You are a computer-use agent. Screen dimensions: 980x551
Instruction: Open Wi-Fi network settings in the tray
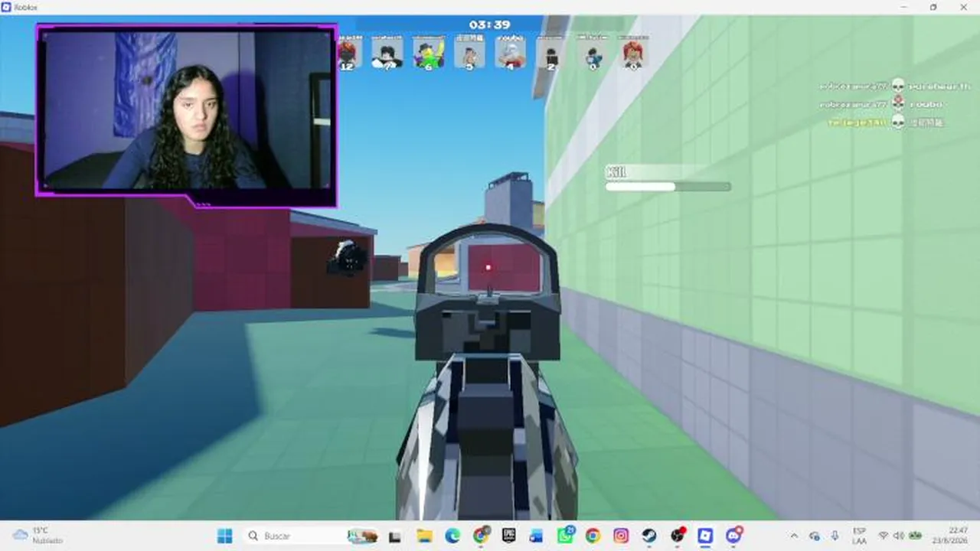[884, 536]
